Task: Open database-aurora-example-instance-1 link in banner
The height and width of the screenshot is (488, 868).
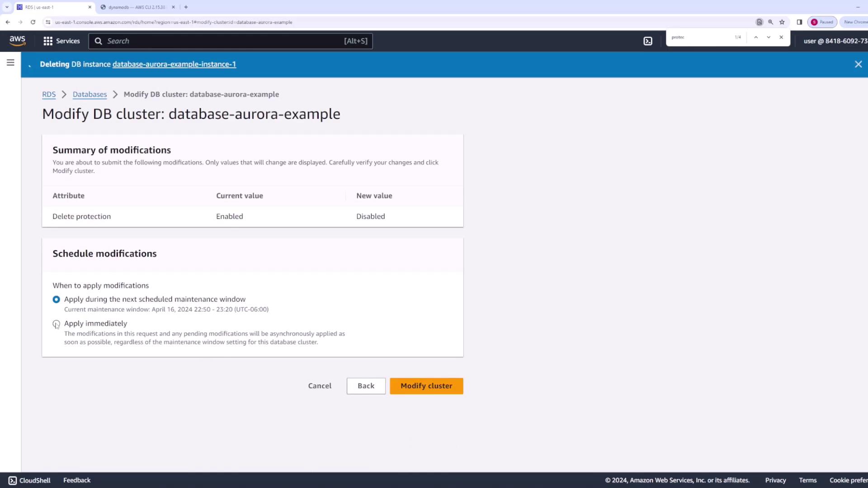Action: 174,64
